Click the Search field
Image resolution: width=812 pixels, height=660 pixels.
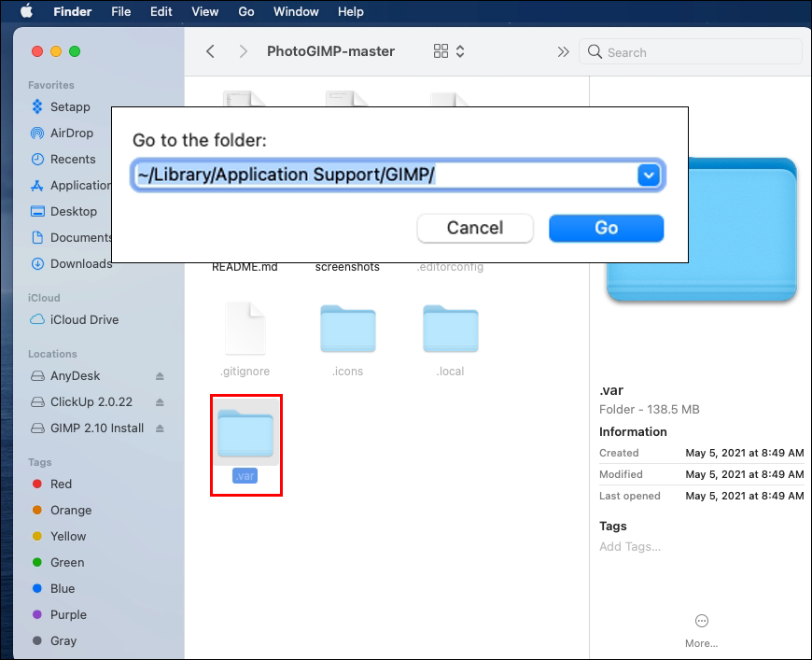click(691, 51)
